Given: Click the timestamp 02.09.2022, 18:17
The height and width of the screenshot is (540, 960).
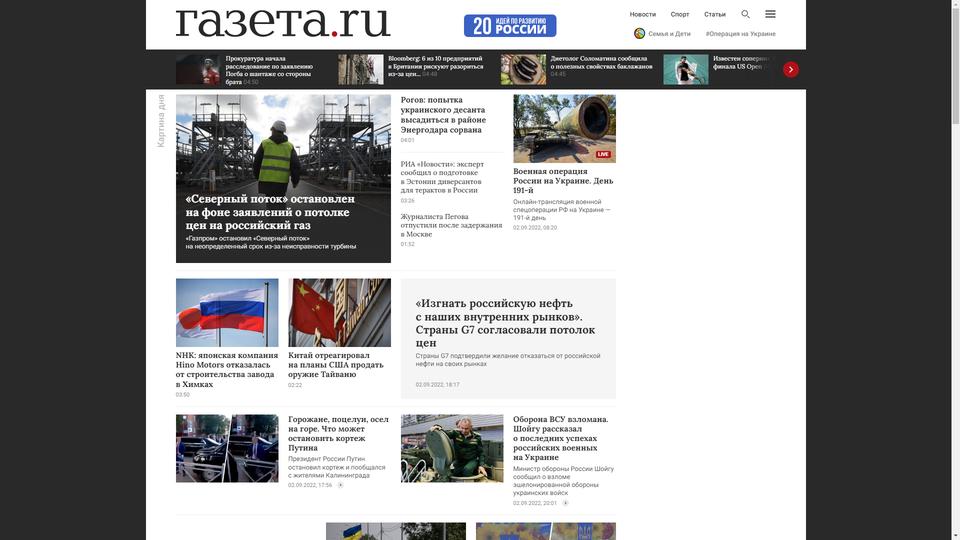Looking at the screenshot, I should [437, 384].
